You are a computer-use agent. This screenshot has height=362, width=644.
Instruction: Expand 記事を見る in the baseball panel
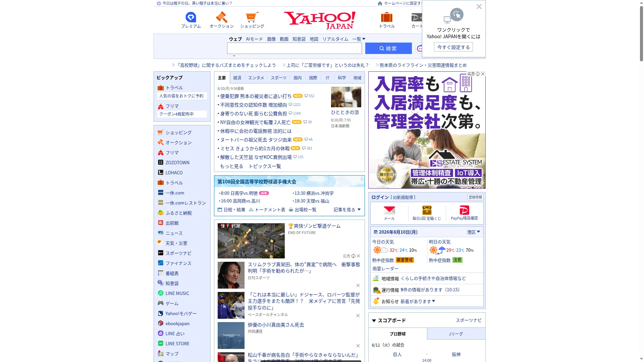(x=347, y=209)
